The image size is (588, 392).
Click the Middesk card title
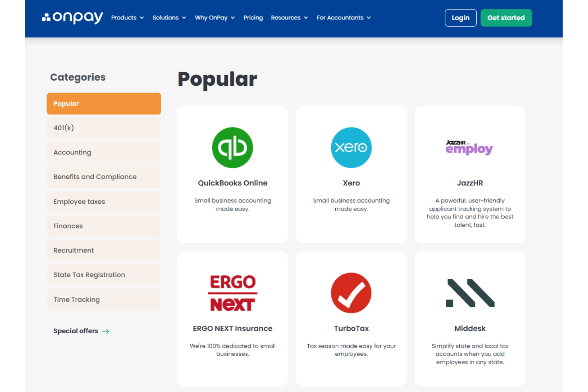click(x=470, y=328)
